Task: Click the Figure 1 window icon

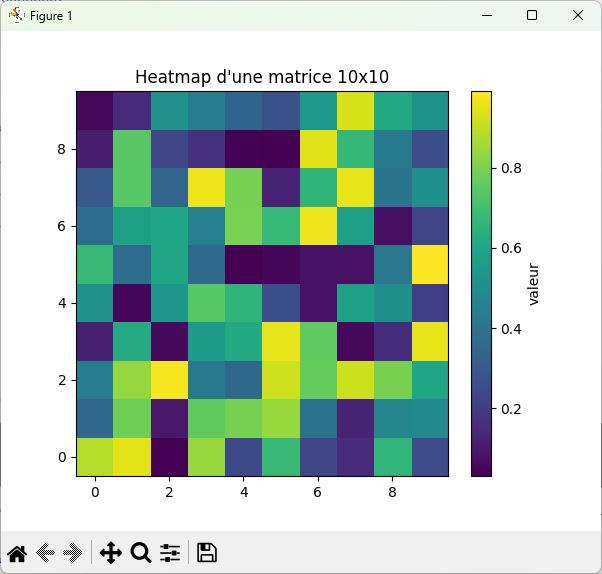Action: click(16, 15)
